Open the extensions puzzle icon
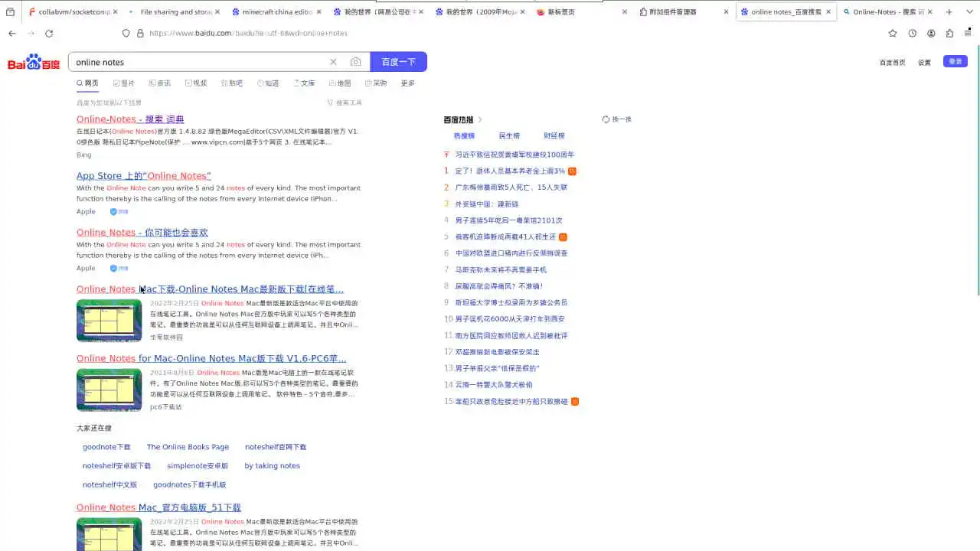This screenshot has width=980, height=551. click(949, 33)
